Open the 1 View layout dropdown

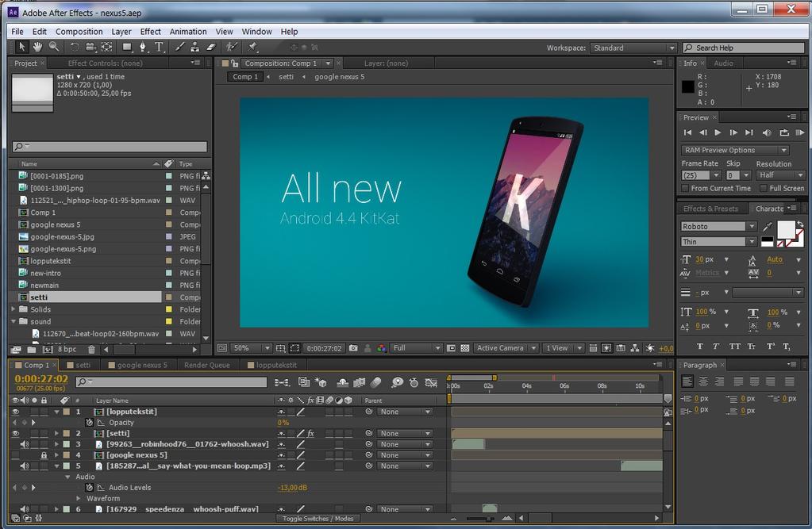tap(564, 348)
